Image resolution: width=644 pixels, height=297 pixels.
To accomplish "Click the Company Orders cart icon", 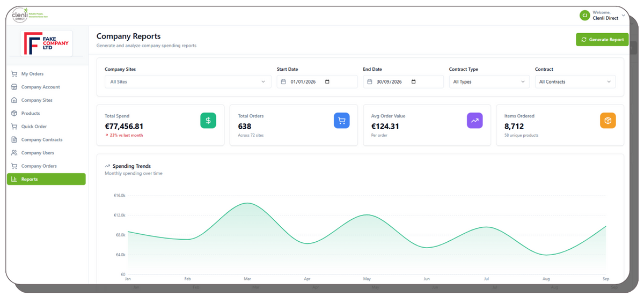I will (x=14, y=166).
